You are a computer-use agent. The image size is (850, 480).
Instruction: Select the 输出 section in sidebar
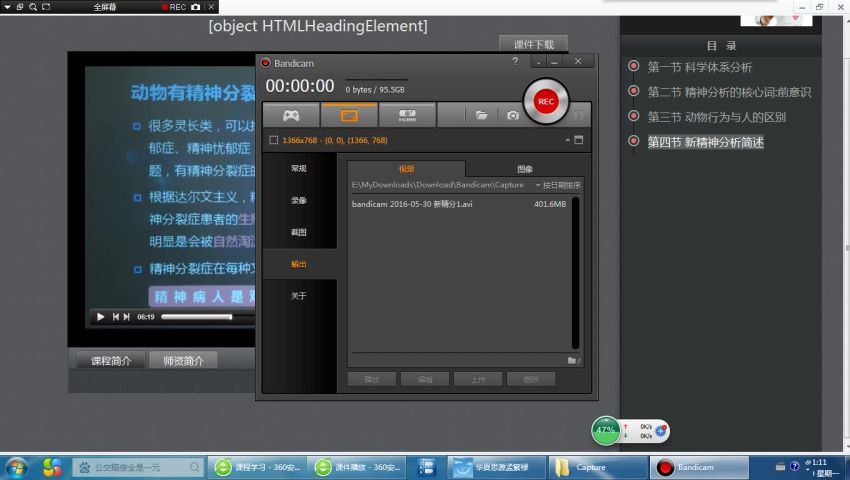[x=299, y=264]
